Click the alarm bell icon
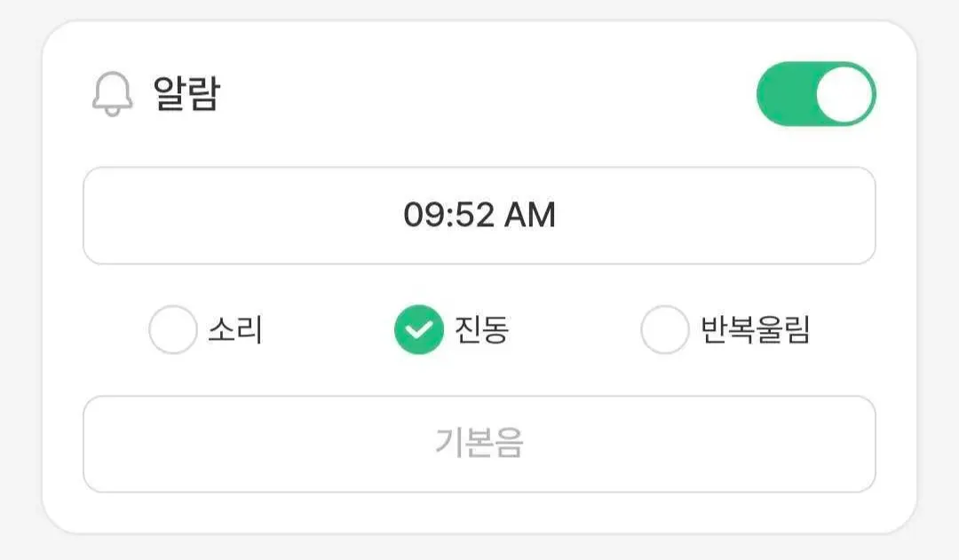Viewport: 959px width, 560px height. 113,94
